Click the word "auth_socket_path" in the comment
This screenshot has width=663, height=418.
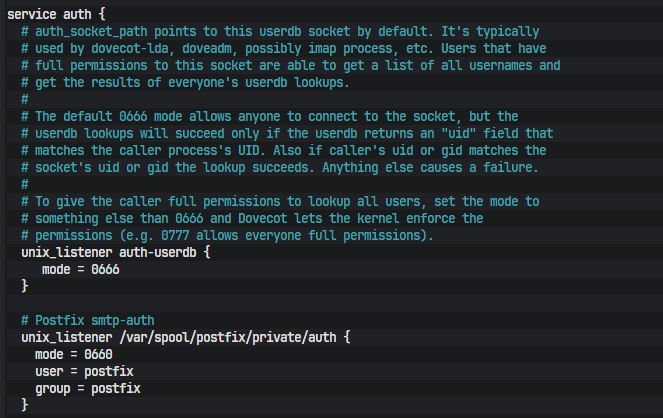(92, 32)
